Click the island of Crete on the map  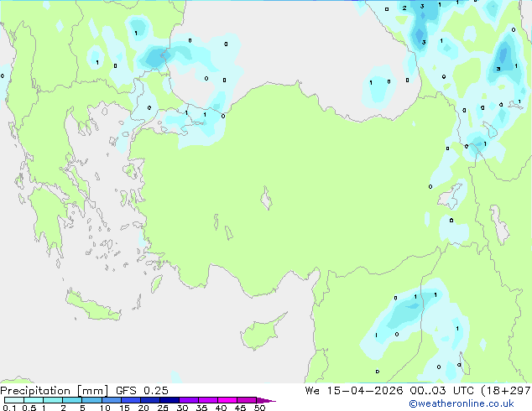point(93,306)
